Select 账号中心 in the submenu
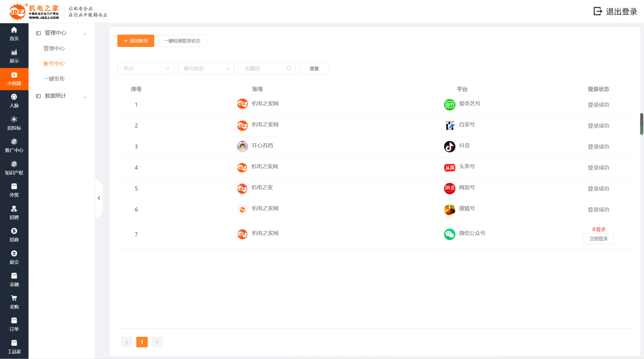644x359 pixels. 54,64
